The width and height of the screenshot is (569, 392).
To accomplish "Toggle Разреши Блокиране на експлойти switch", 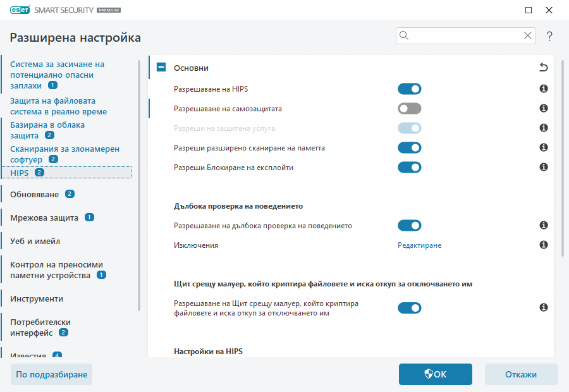I will pos(409,168).
